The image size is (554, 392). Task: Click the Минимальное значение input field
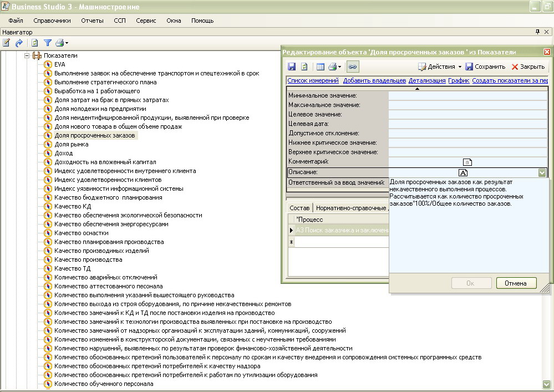(467, 95)
